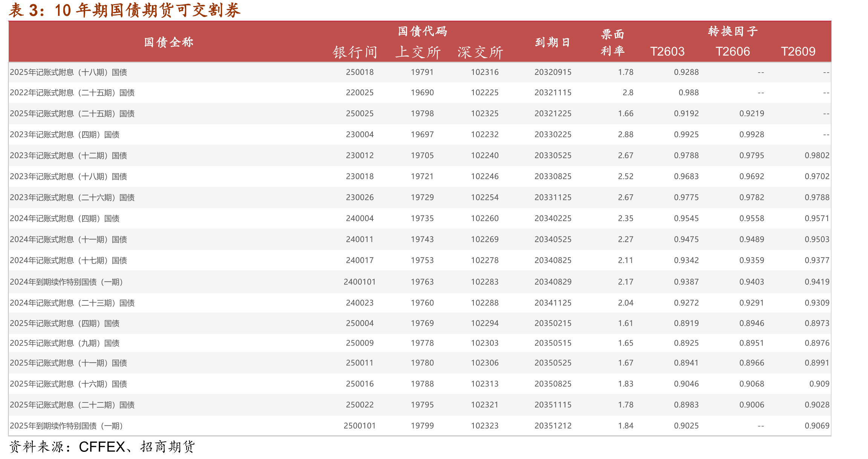Click coupon rate 2.8
This screenshot has width=868, height=459.
[628, 93]
